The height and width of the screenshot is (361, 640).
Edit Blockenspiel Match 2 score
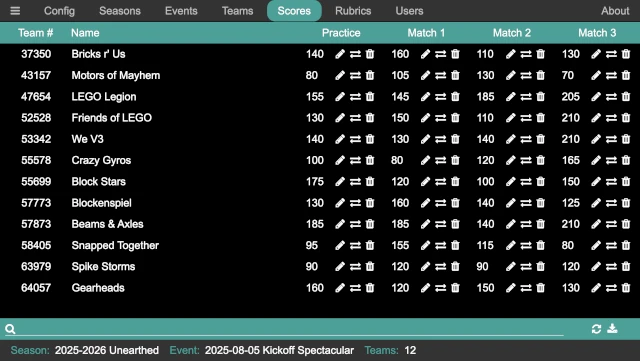[511, 203]
